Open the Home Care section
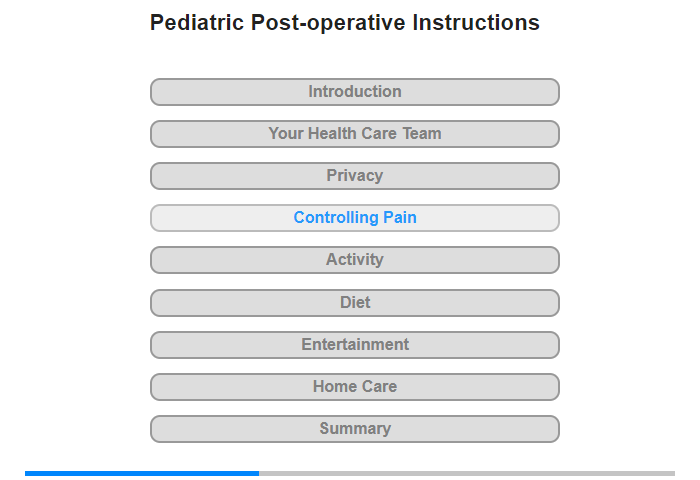This screenshot has height=480, width=700. pos(354,387)
